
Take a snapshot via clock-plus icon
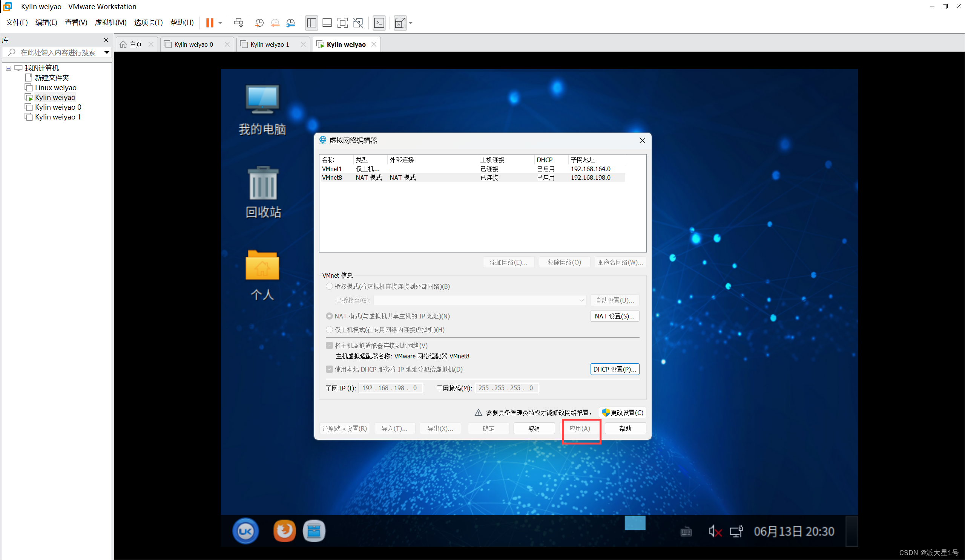[259, 23]
